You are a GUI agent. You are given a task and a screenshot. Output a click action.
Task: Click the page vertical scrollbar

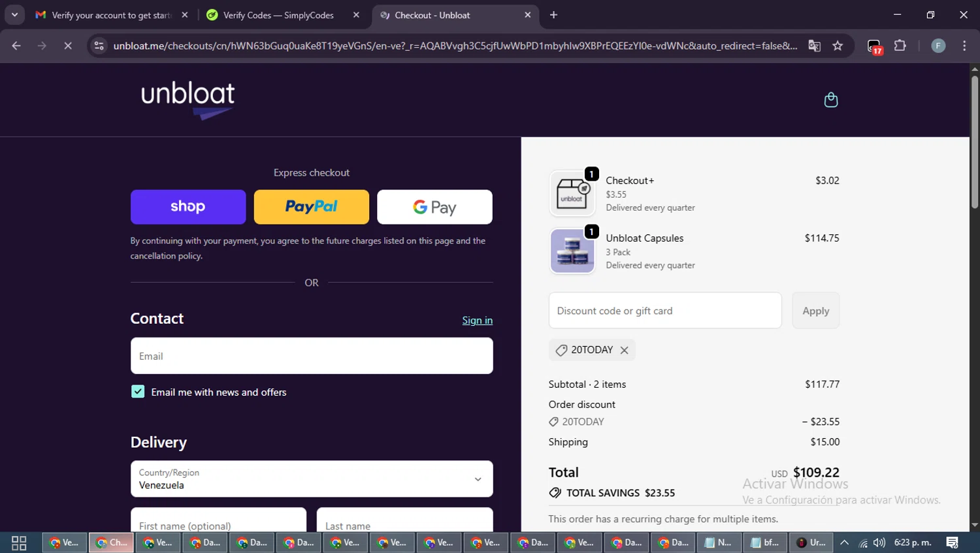[974, 142]
